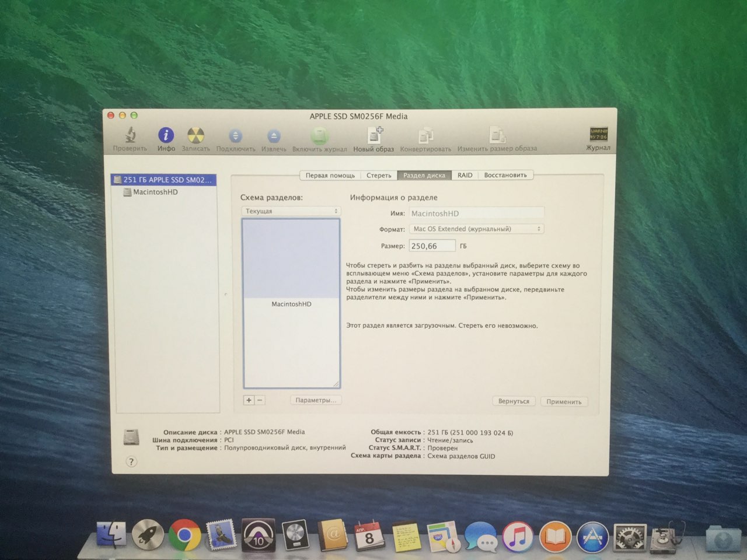This screenshot has width=747, height=560.
Task: Open the Журнал log icon
Action: point(598,135)
